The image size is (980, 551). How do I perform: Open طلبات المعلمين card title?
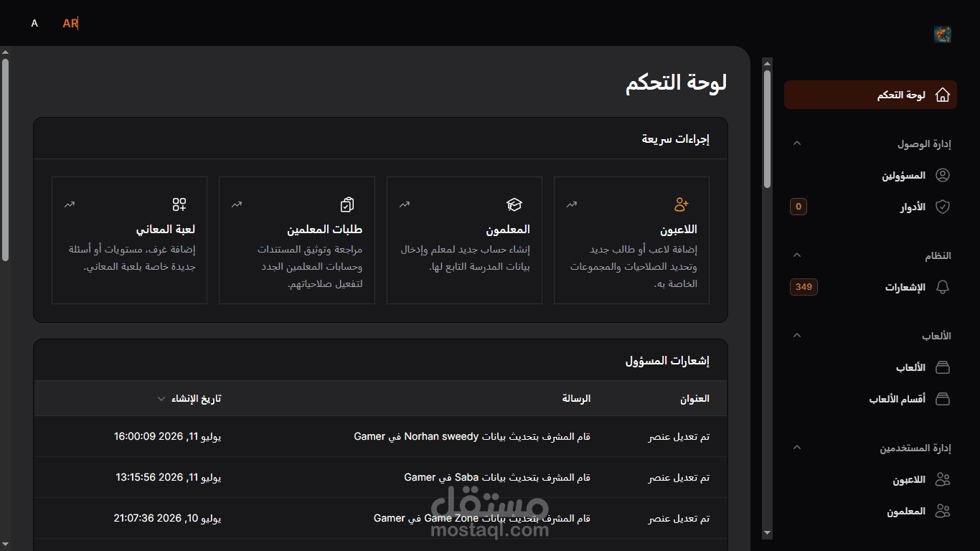tap(325, 230)
